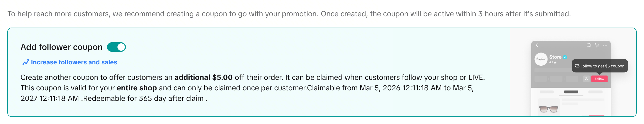Click the bold entire shop text
Image resolution: width=644 pixels, height=124 pixels.
pyautogui.click(x=137, y=88)
